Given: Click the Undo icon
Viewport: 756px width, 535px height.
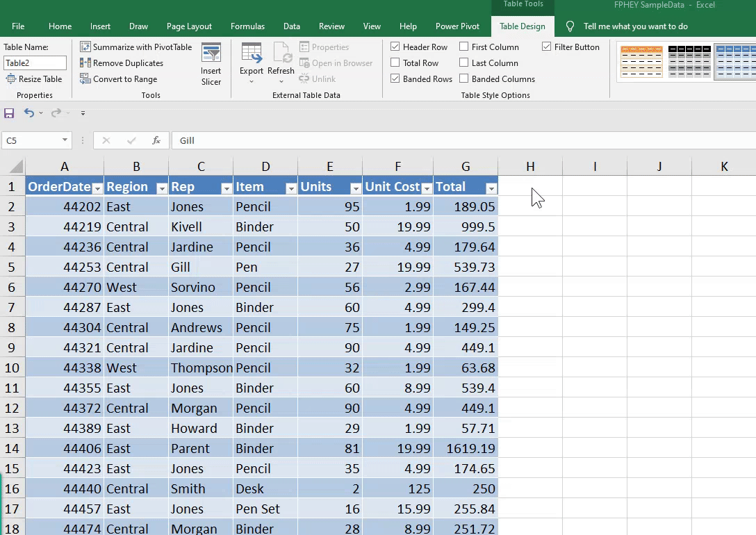Looking at the screenshot, I should (28, 113).
